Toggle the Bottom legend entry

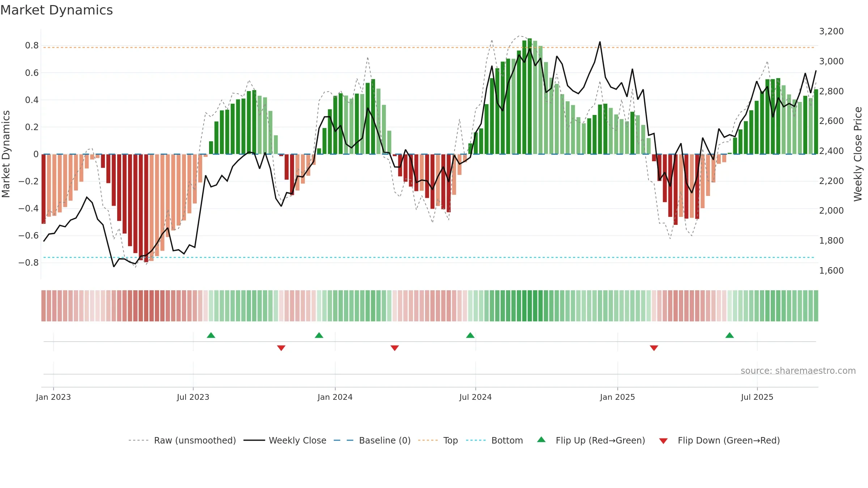coord(494,440)
